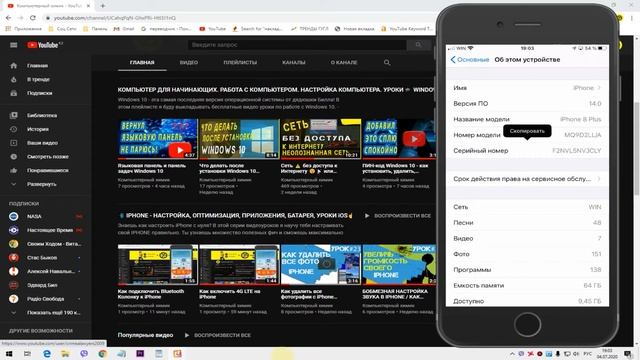
Task: Tap Скопировать popup on iPhone
Action: tap(527, 131)
